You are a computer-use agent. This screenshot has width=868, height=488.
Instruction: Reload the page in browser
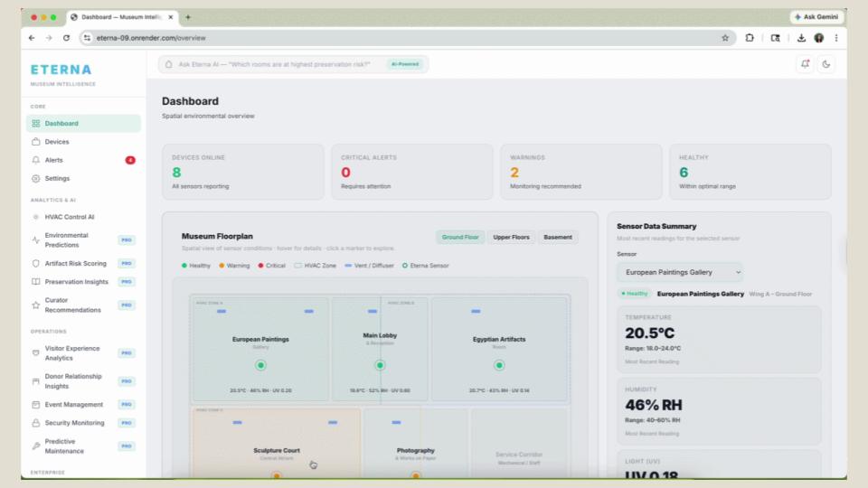pyautogui.click(x=66, y=38)
